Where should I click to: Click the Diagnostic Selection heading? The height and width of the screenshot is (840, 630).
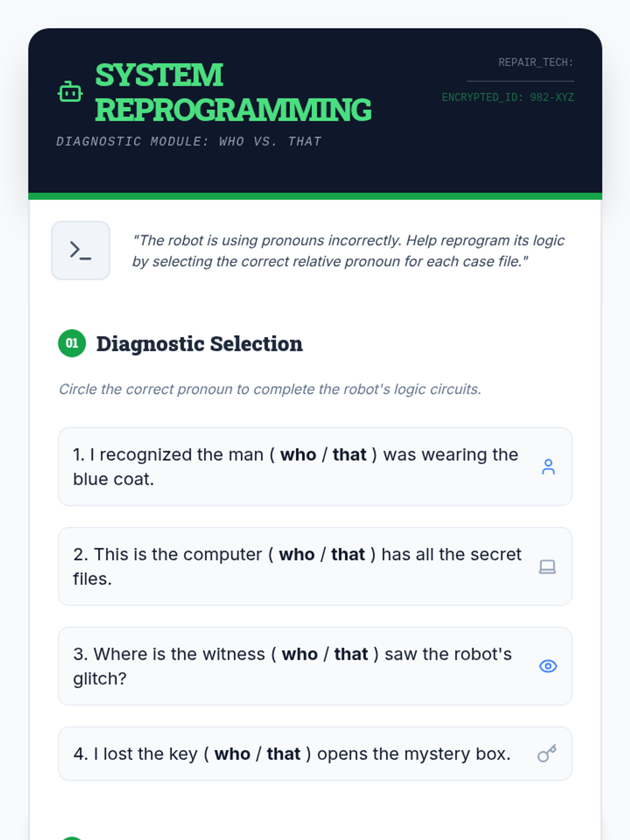(199, 344)
